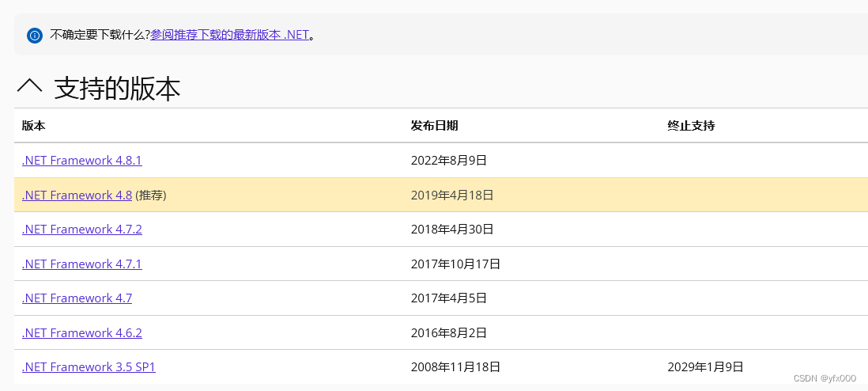Select the 2008年11月18日 release date cell
Screen dimensions: 868x391
pyautogui.click(x=455, y=367)
